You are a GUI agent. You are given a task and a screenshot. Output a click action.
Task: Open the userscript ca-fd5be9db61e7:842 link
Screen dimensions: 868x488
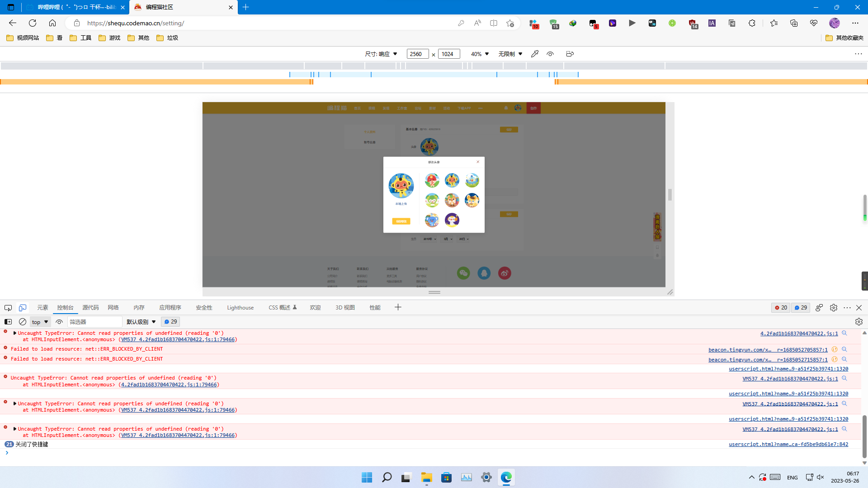click(788, 444)
